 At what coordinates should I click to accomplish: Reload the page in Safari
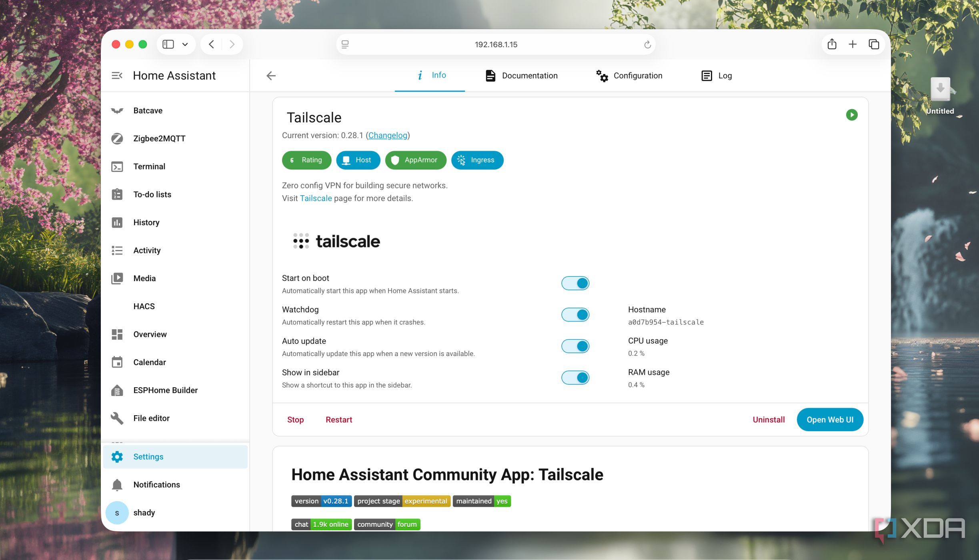[647, 44]
